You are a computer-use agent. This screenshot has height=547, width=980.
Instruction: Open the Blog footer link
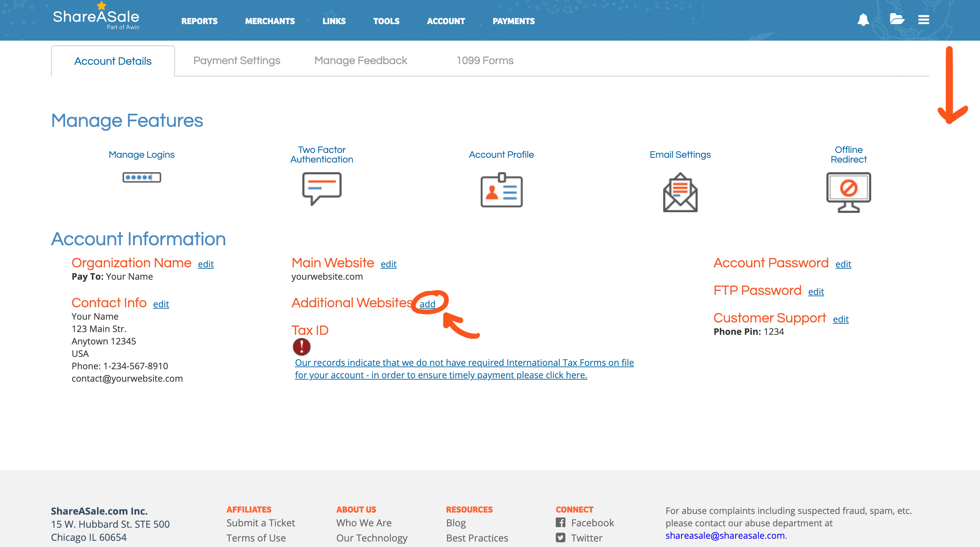(x=456, y=523)
